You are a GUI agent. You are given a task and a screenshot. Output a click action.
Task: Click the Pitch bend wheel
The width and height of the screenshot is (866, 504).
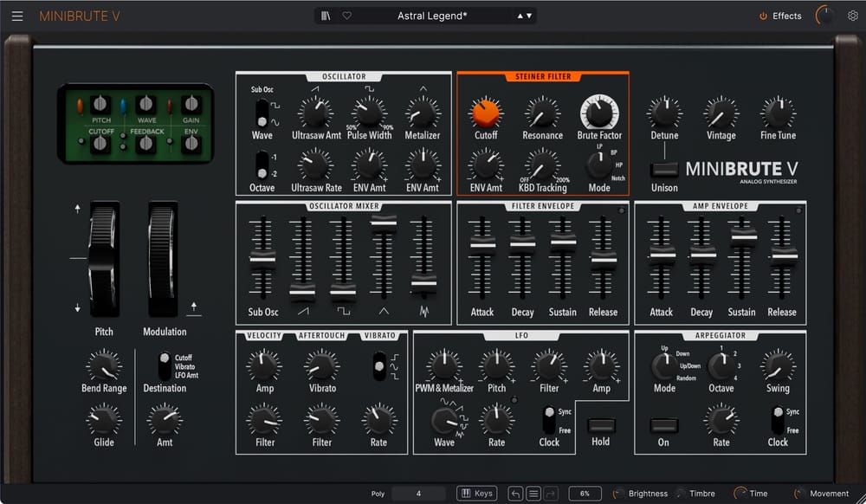coord(104,260)
